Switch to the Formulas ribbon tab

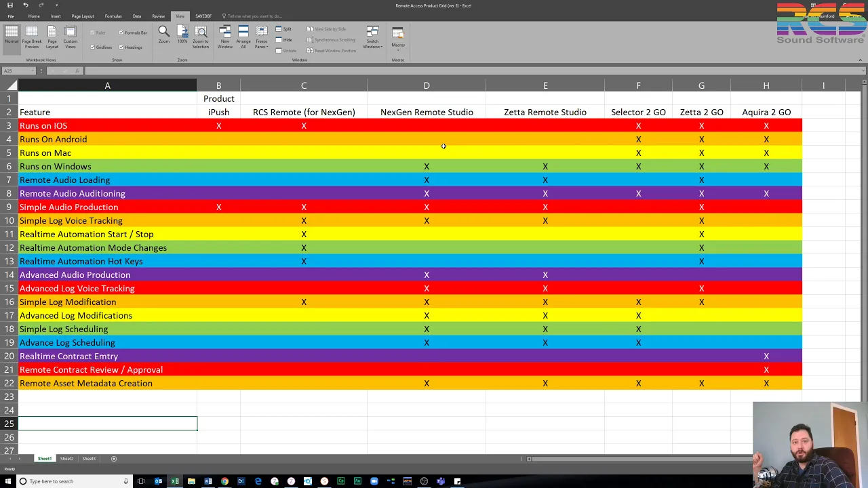113,16
